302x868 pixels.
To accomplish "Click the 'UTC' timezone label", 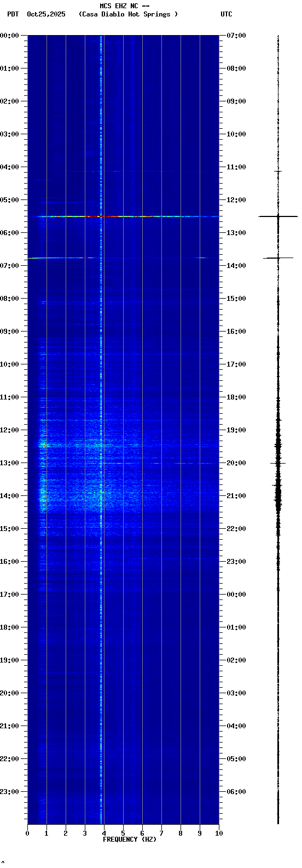I will [x=226, y=14].
